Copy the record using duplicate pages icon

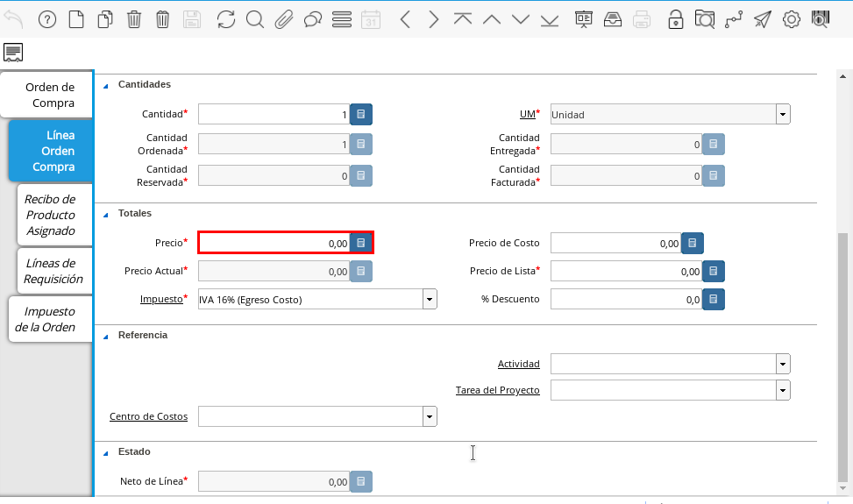105,20
